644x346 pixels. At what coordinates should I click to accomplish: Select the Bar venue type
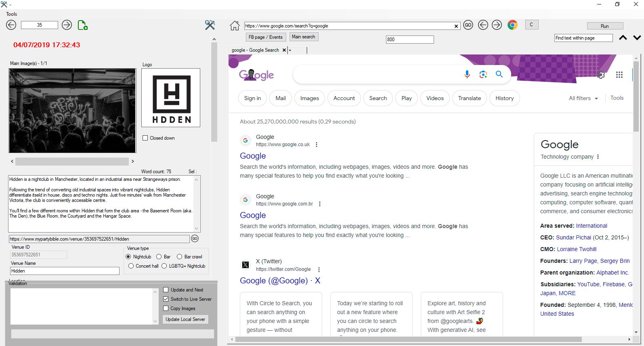pos(159,257)
